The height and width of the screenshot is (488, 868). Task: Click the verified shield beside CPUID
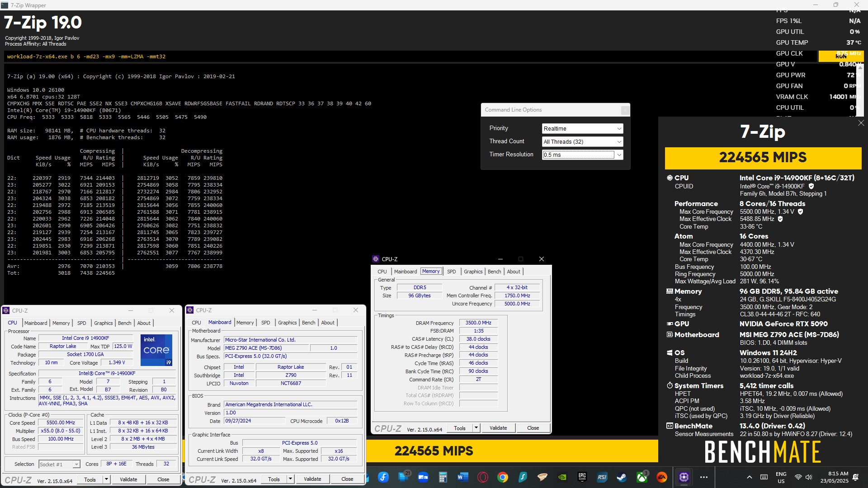click(x=811, y=186)
